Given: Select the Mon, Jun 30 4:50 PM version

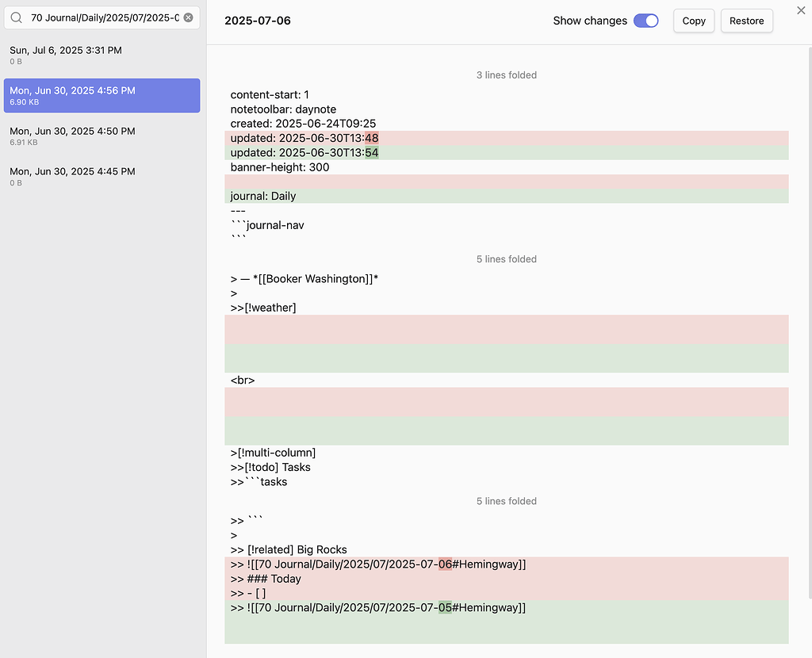Looking at the screenshot, I should (x=101, y=136).
